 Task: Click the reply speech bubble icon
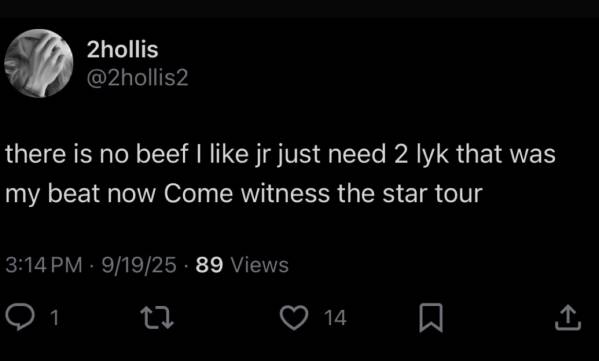[20, 317]
